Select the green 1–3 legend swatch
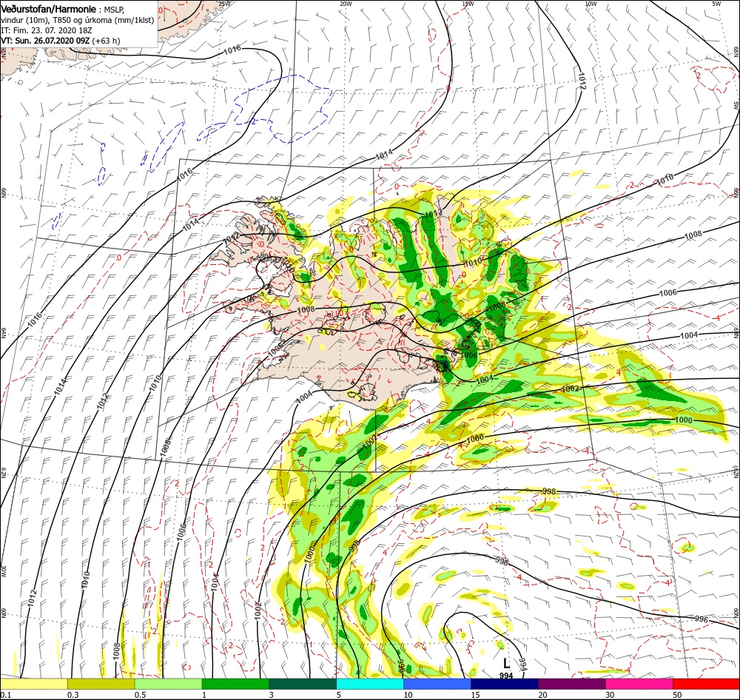 [x=235, y=684]
